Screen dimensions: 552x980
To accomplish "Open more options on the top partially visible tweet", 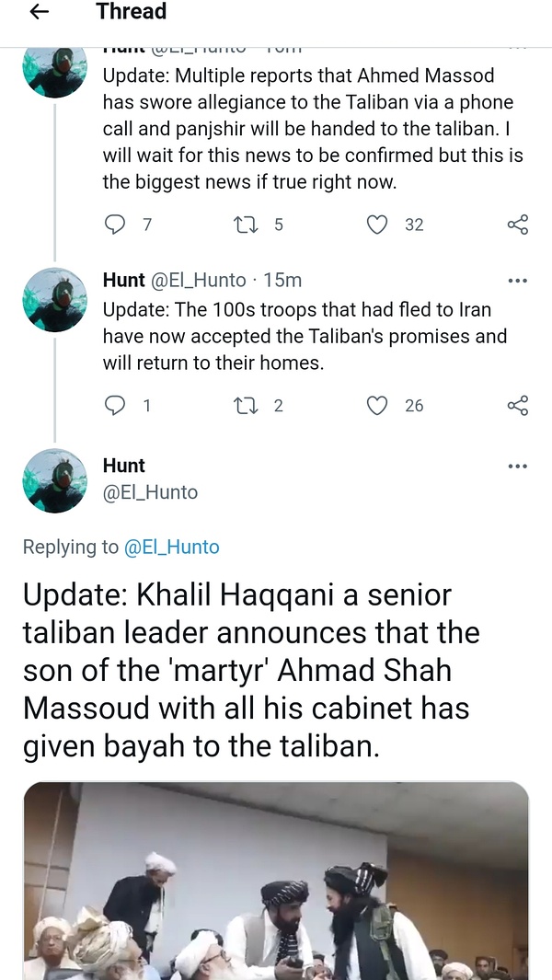I will [x=518, y=46].
